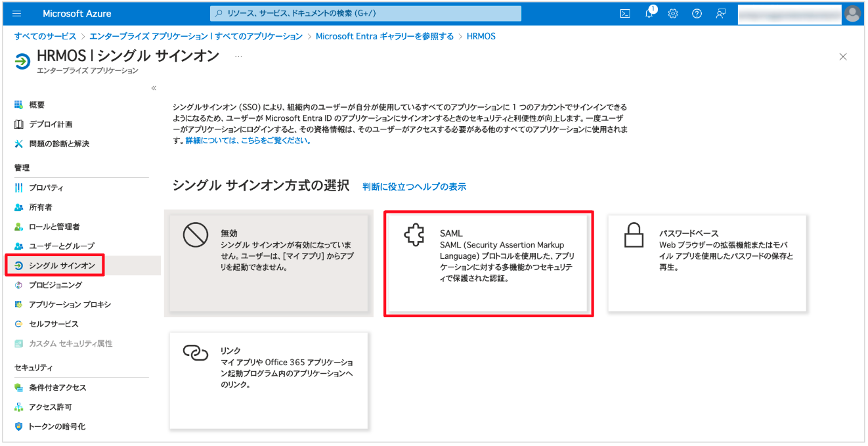Click the 条件付きアクセス icon
This screenshot has width=868, height=446.
pos(18,388)
